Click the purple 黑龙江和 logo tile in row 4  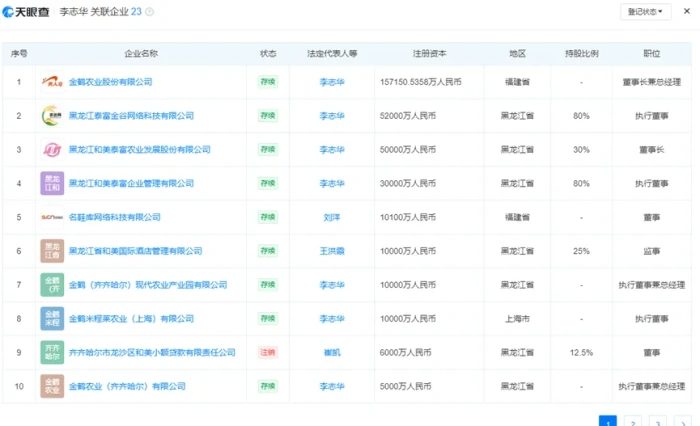52,184
